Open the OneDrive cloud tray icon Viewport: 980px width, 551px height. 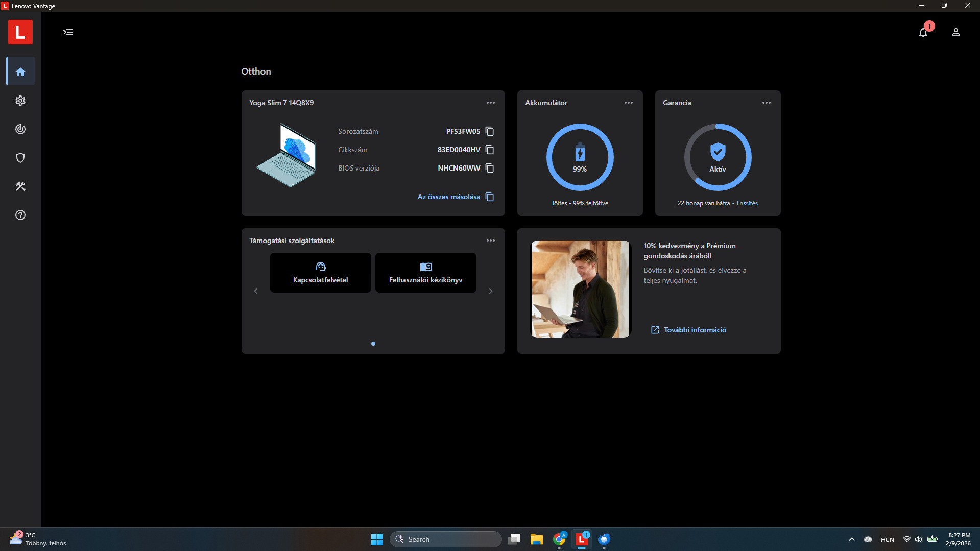868,539
